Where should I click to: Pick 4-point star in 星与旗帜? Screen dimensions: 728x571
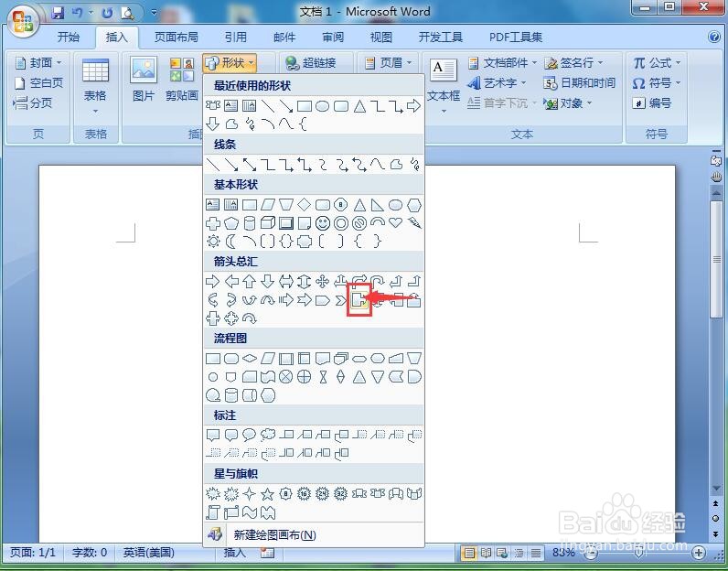click(250, 494)
